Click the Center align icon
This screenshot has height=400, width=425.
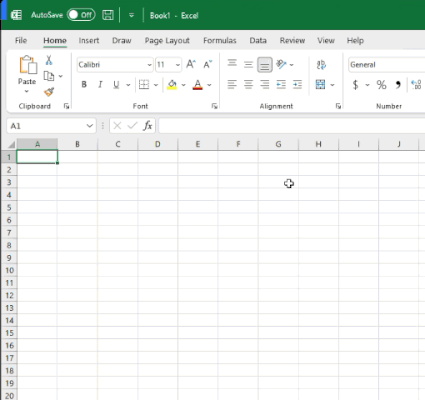(248, 85)
